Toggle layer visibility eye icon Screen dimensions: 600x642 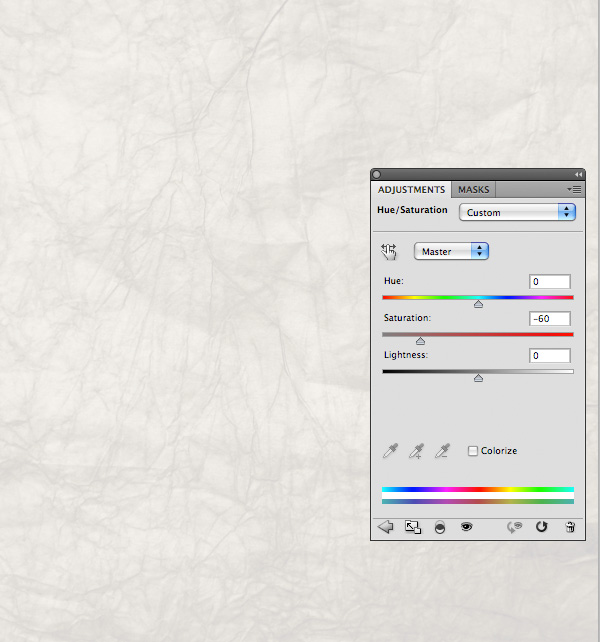pos(466,527)
